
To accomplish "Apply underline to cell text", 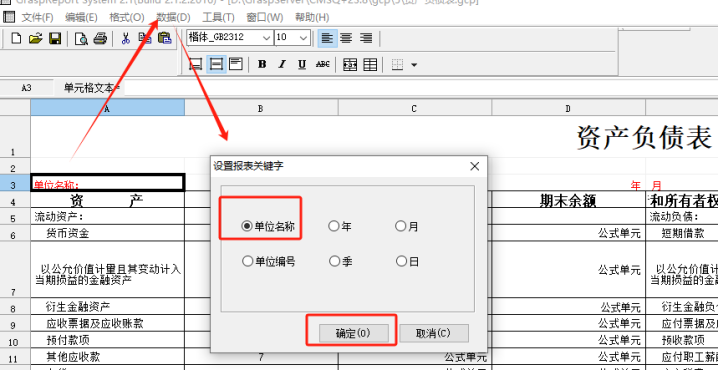I will click(302, 64).
